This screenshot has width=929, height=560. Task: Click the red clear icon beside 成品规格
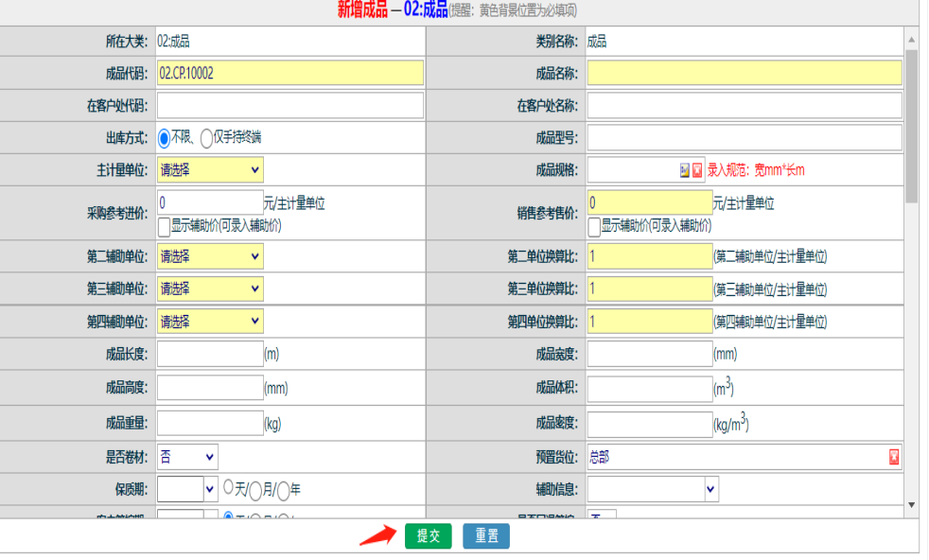tap(697, 170)
